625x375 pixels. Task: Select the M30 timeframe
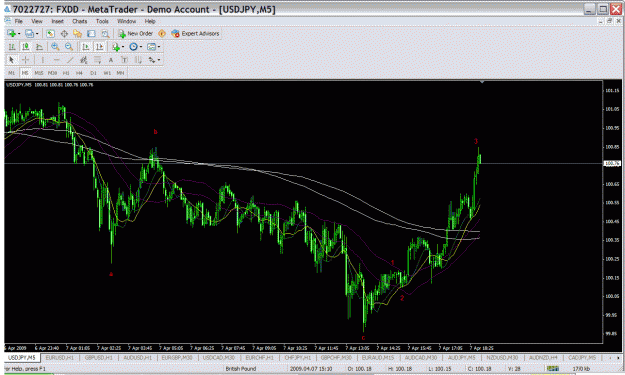pos(52,73)
